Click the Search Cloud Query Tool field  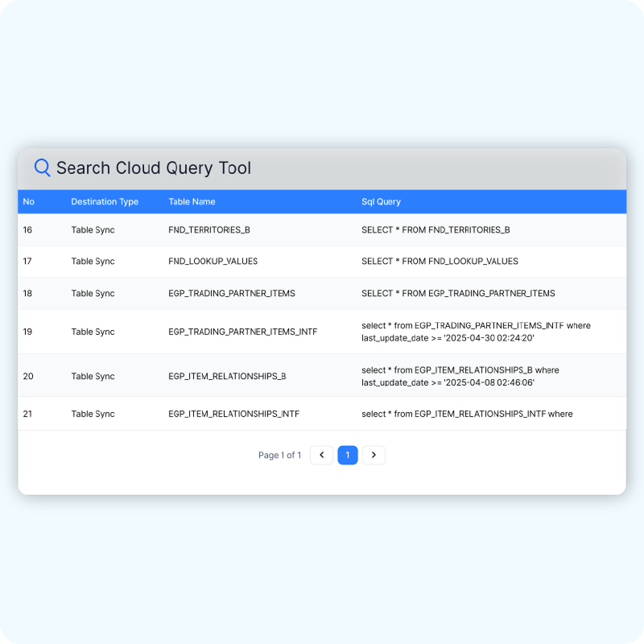[x=322, y=168]
